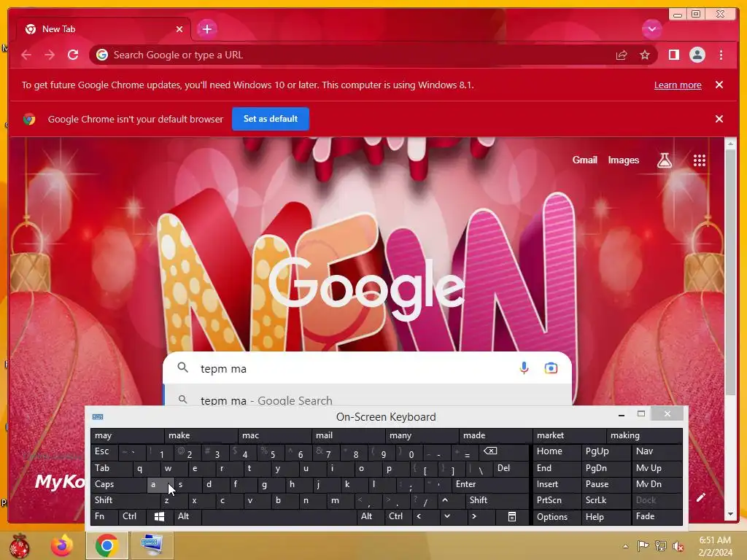The height and width of the screenshot is (560, 747).
Task: Choose the 'many' word prediction
Action: pyautogui.click(x=422, y=435)
